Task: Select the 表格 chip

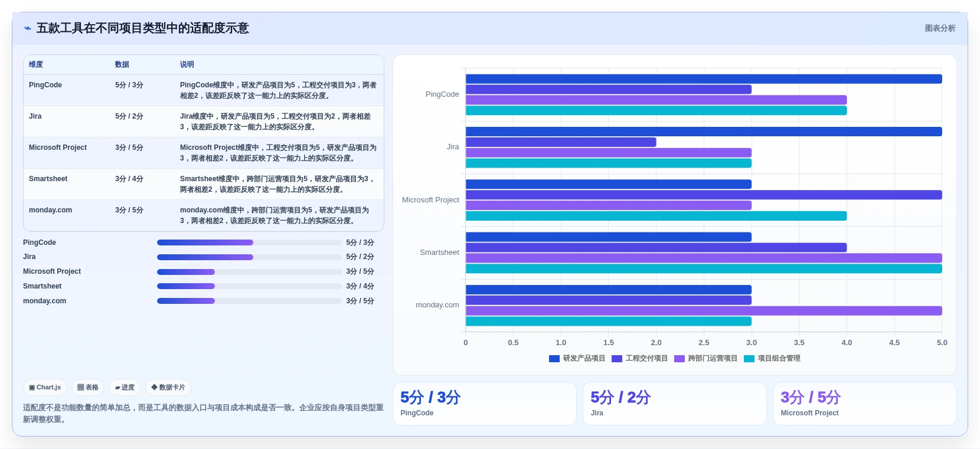Action: (x=88, y=388)
